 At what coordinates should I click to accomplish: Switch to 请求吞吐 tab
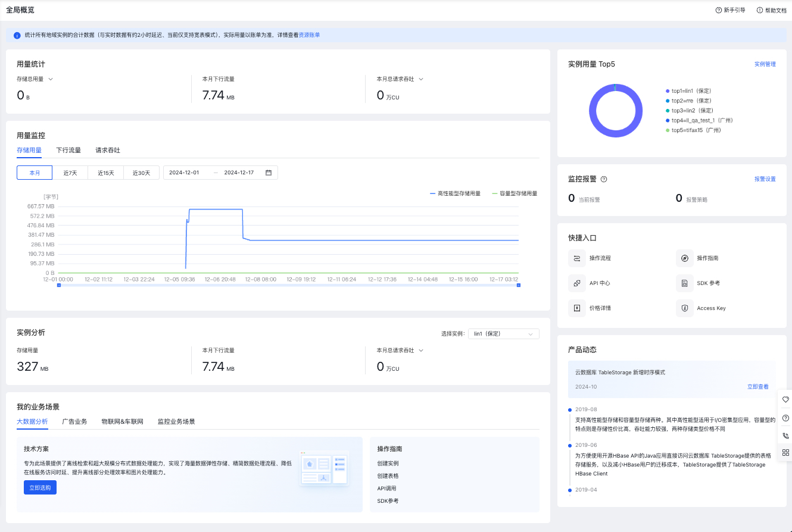coord(108,151)
